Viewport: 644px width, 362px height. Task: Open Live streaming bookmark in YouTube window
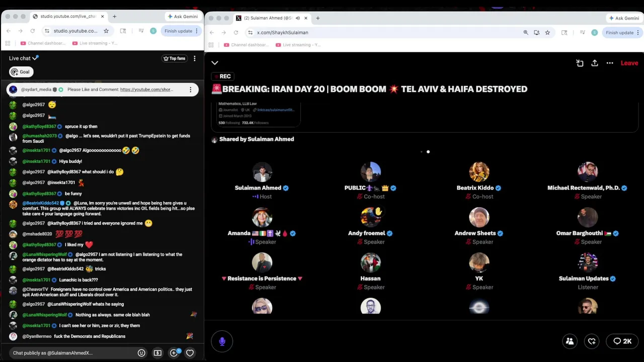tap(95, 43)
